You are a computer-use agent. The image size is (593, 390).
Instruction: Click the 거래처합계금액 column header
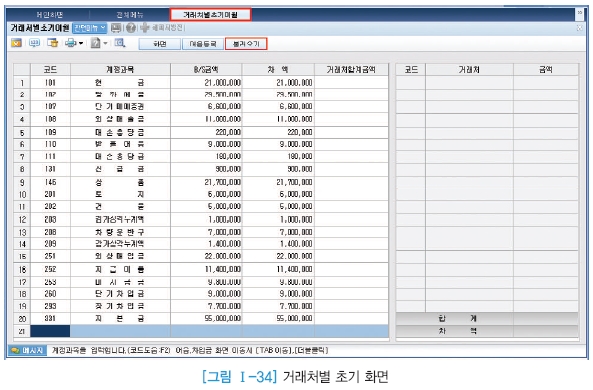tap(351, 70)
